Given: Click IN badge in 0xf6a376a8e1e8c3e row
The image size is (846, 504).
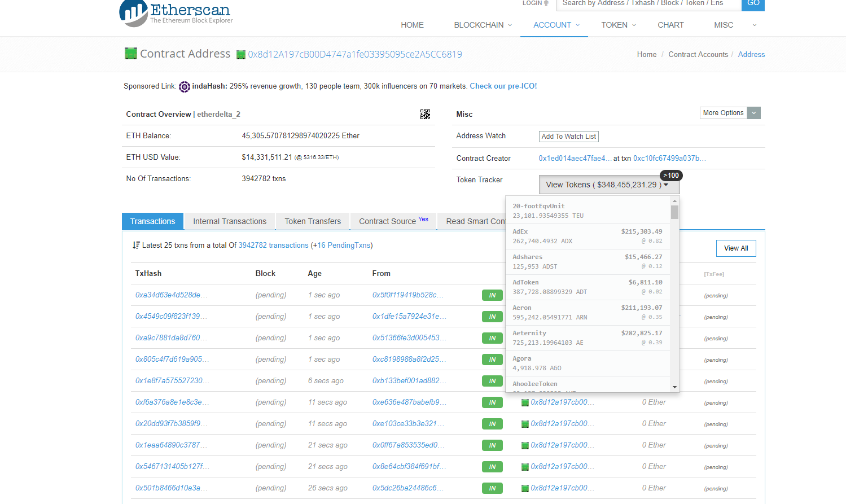Looking at the screenshot, I should (x=492, y=402).
